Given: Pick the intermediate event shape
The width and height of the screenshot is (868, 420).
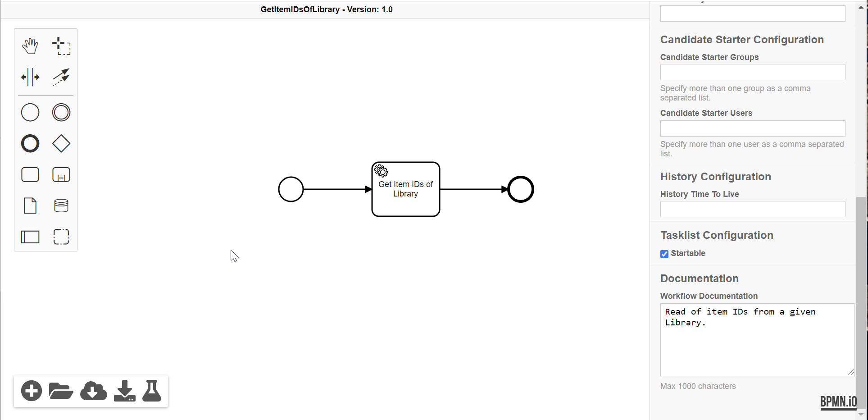Looking at the screenshot, I should 61,112.
